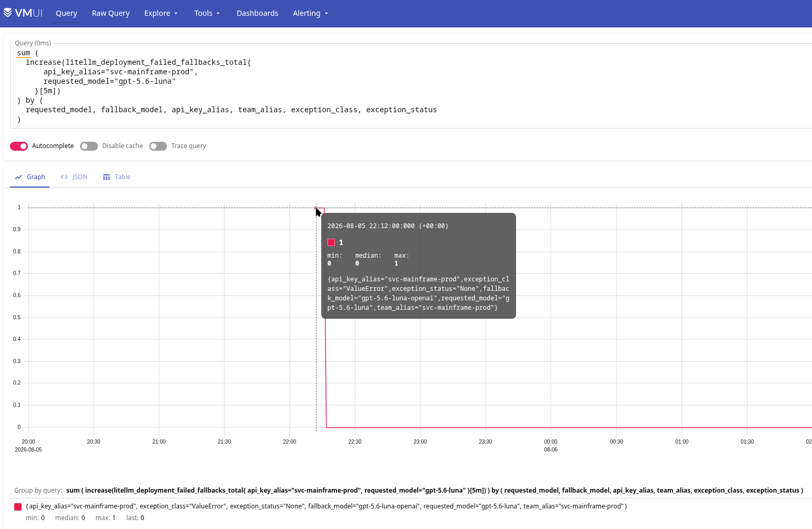The image size is (812, 529).
Task: Click inside the query editor text area
Action: tap(411, 86)
